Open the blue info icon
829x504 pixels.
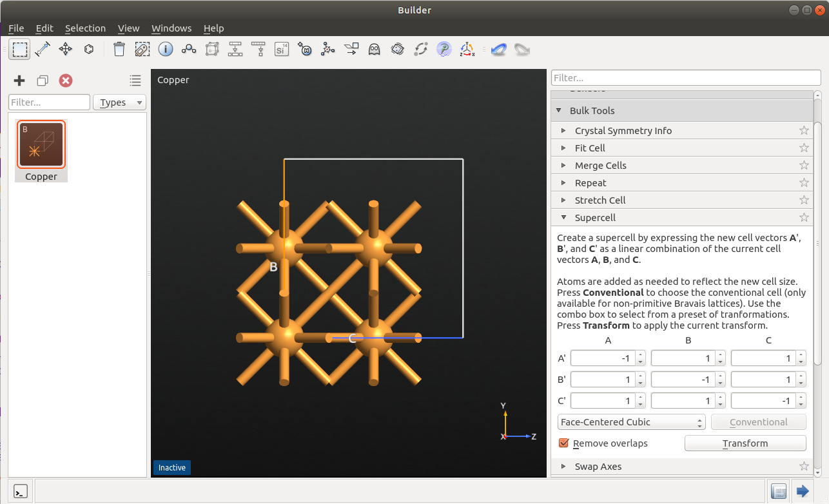click(166, 49)
